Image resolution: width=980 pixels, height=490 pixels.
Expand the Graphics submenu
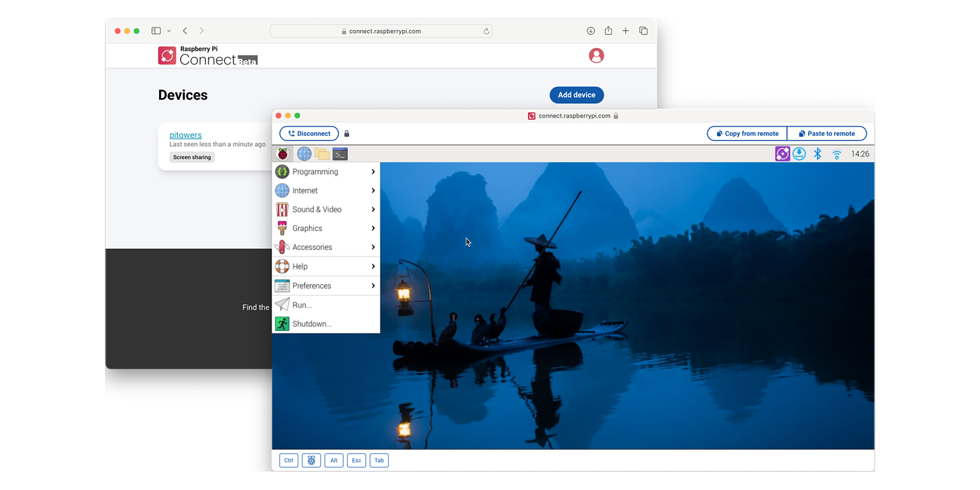pos(326,228)
